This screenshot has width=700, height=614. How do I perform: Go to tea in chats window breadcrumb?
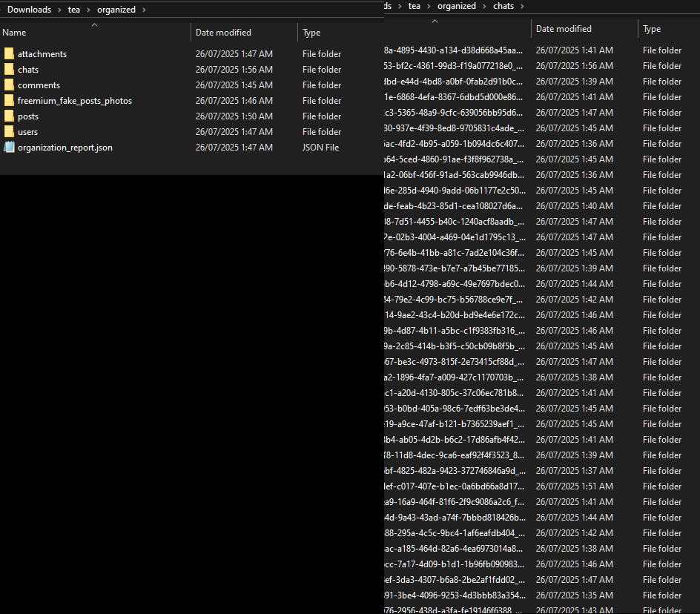[415, 6]
